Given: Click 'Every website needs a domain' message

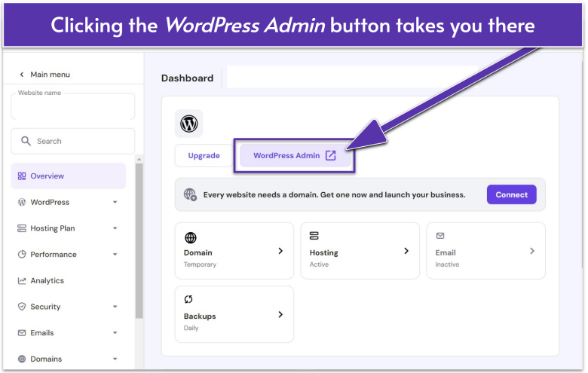Looking at the screenshot, I should point(334,195).
